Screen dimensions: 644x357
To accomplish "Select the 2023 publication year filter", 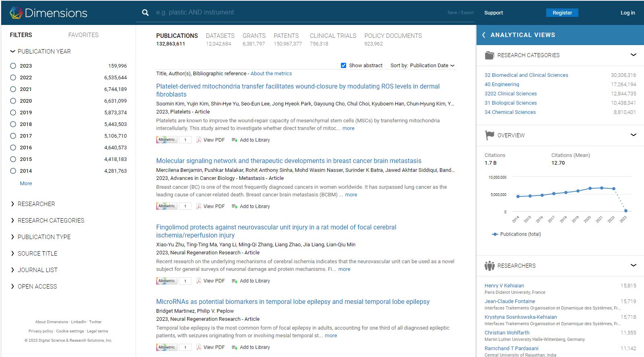I will 13,66.
